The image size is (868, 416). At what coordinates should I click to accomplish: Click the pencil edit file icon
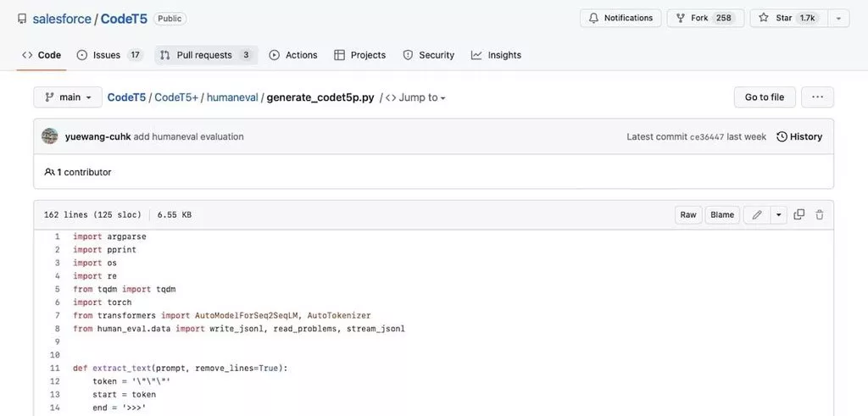click(757, 215)
